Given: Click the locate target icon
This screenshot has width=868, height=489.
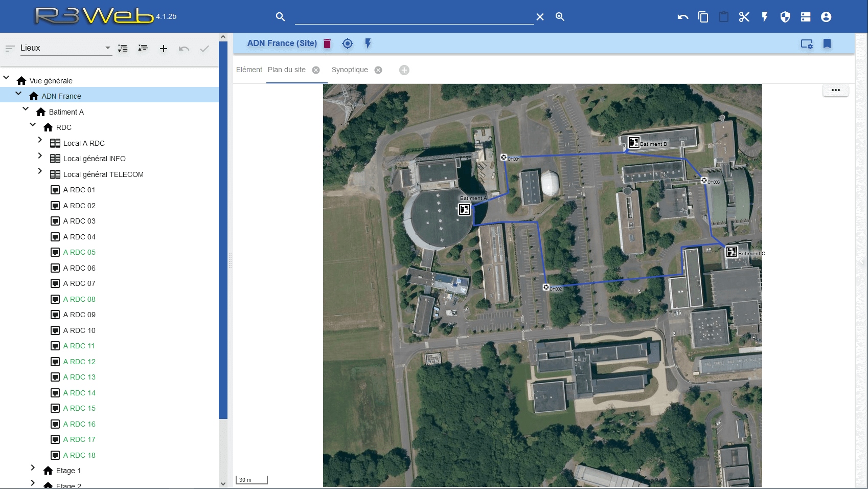Looking at the screenshot, I should click(x=348, y=43).
